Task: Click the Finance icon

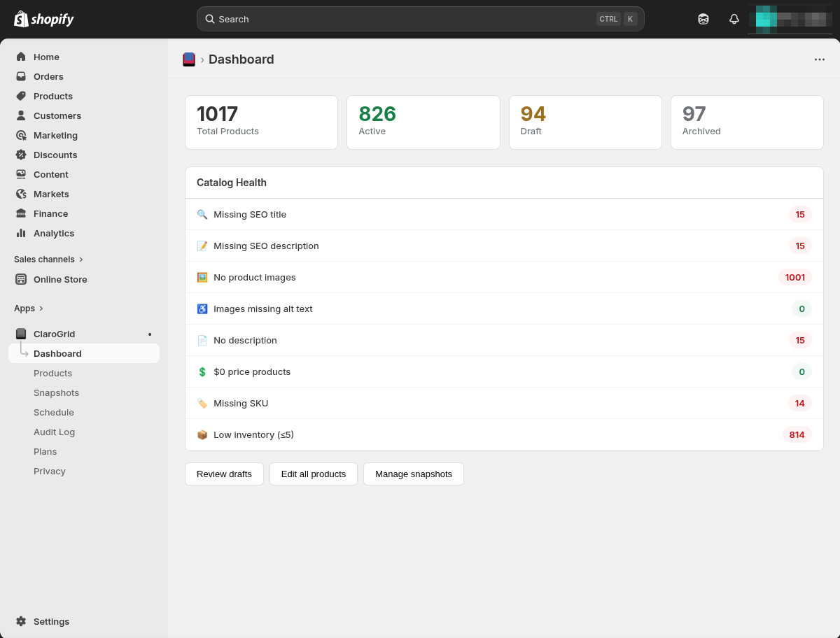Action: point(22,213)
